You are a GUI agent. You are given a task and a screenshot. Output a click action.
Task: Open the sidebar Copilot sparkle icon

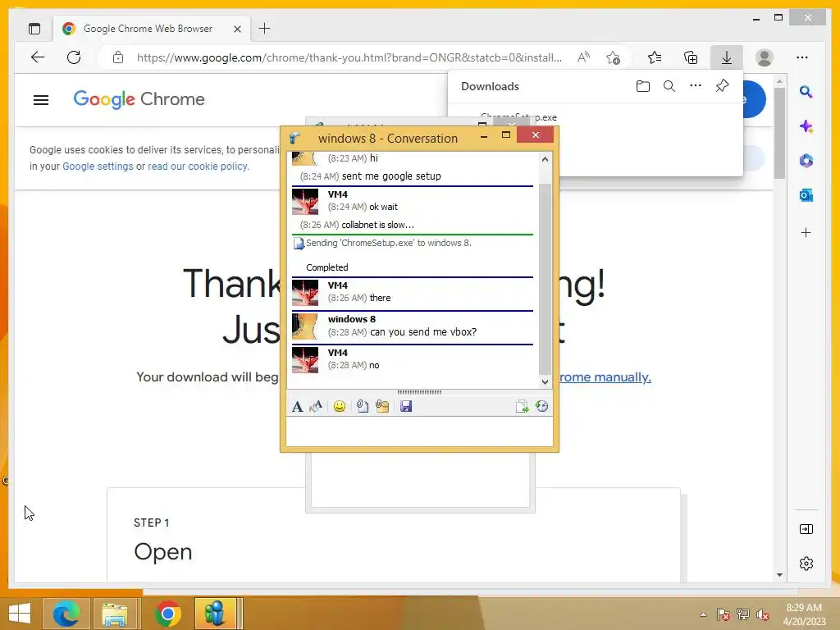(806, 126)
